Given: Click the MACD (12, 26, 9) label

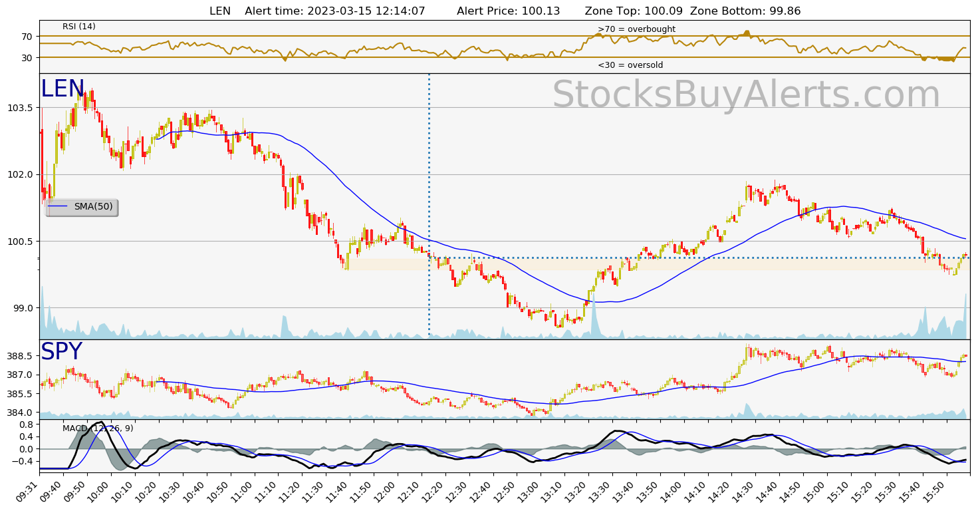Looking at the screenshot, I should pos(98,428).
